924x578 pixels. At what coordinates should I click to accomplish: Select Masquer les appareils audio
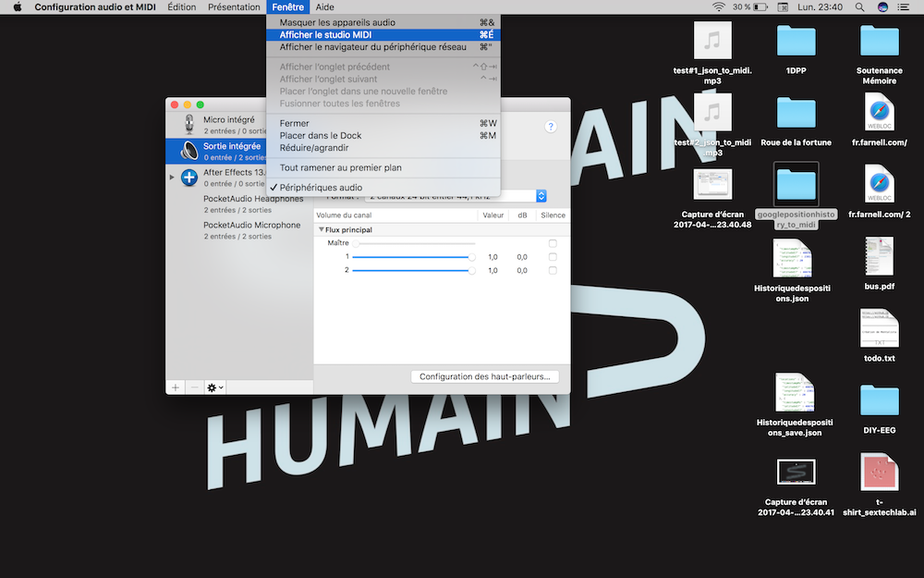coord(337,22)
